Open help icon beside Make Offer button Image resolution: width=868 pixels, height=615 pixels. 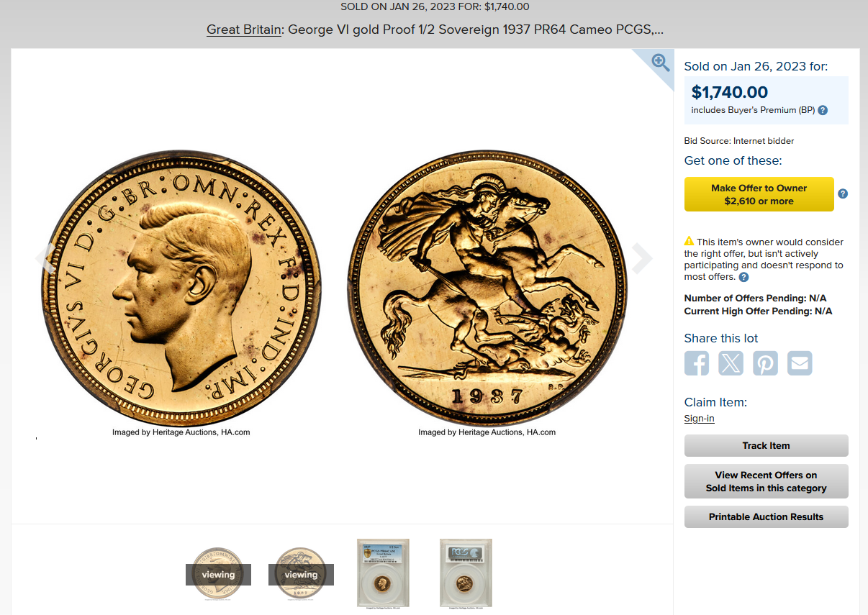[x=843, y=193]
